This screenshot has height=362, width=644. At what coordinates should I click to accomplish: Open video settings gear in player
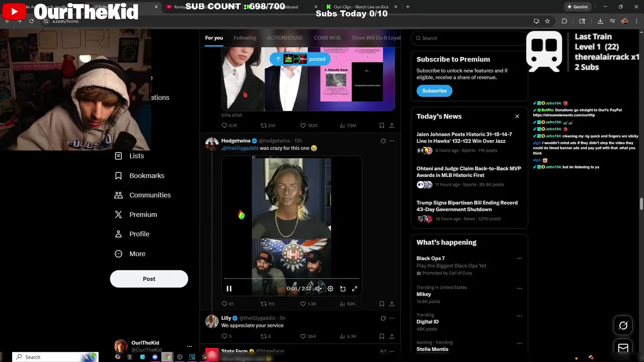[331, 289]
